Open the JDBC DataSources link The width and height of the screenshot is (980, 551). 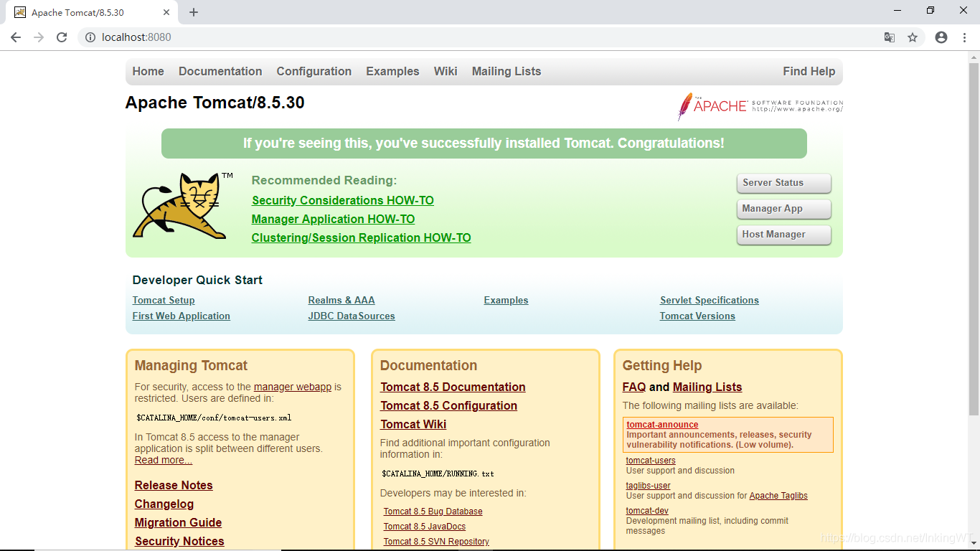click(x=352, y=316)
